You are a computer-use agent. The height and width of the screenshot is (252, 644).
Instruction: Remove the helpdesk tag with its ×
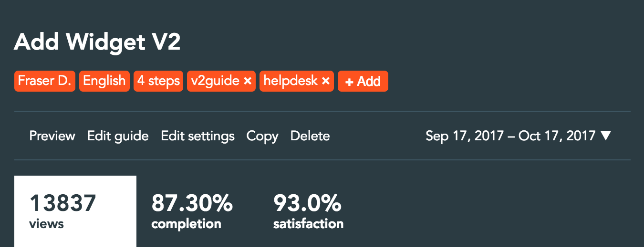[326, 82]
